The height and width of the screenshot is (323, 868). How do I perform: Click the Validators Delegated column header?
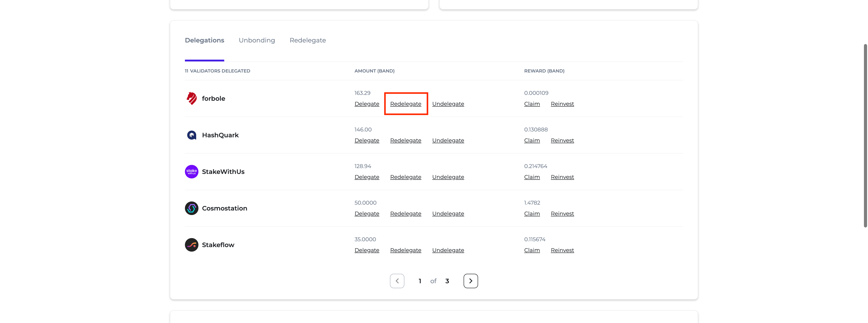(x=217, y=71)
